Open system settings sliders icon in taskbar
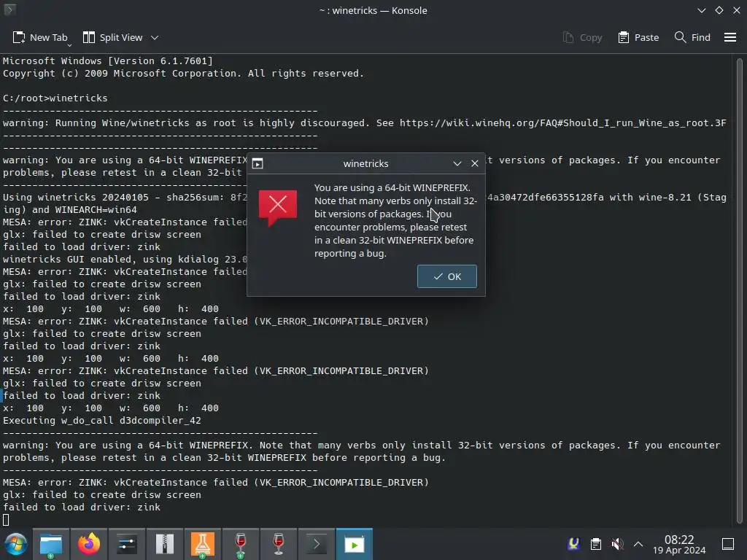Screen dimensions: 747x560 (x=127, y=544)
